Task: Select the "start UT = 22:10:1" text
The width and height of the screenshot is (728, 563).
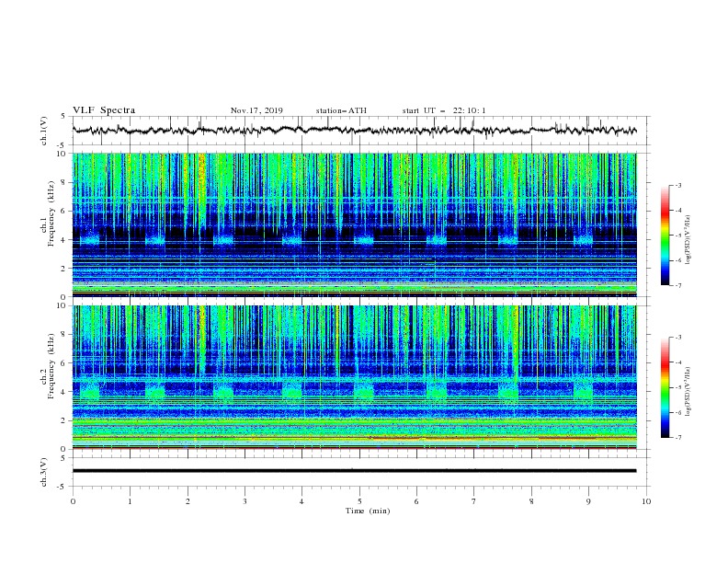Action: [444, 110]
